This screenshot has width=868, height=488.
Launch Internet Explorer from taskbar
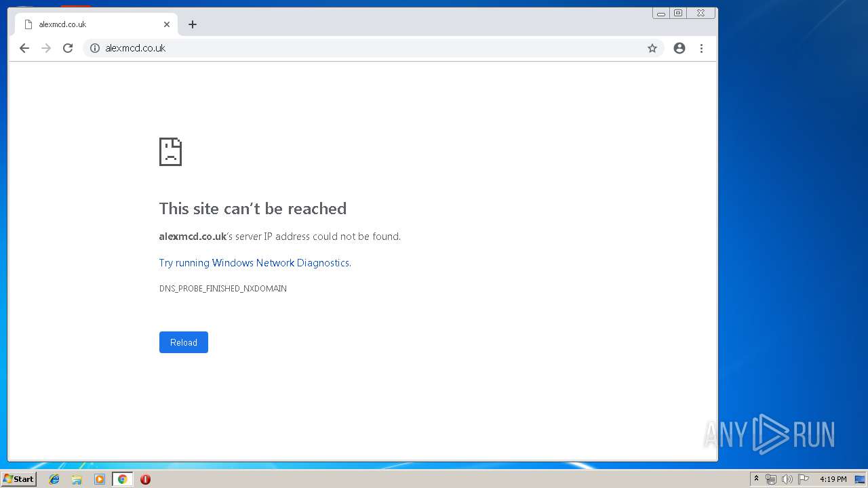coord(54,479)
